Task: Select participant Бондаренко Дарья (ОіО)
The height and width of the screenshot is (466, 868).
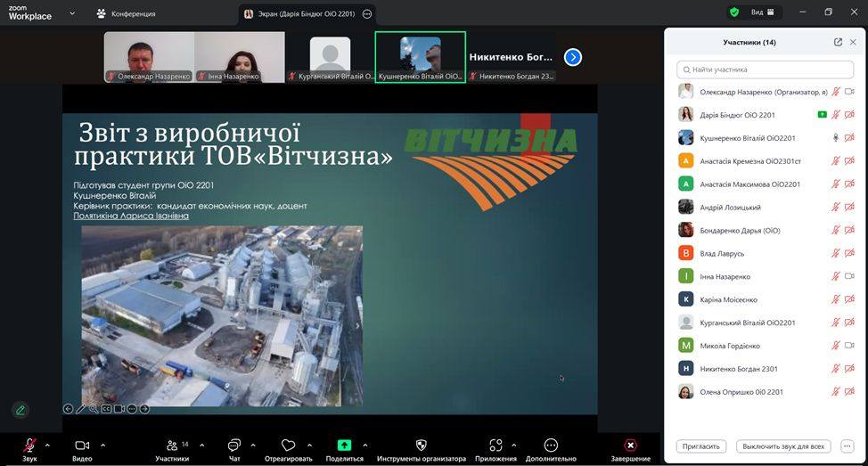Action: [766, 230]
